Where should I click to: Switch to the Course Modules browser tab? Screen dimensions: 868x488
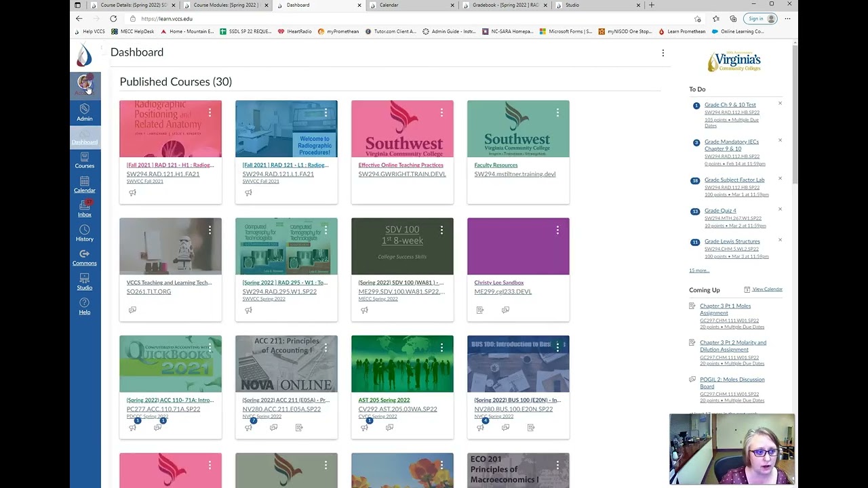coord(226,5)
